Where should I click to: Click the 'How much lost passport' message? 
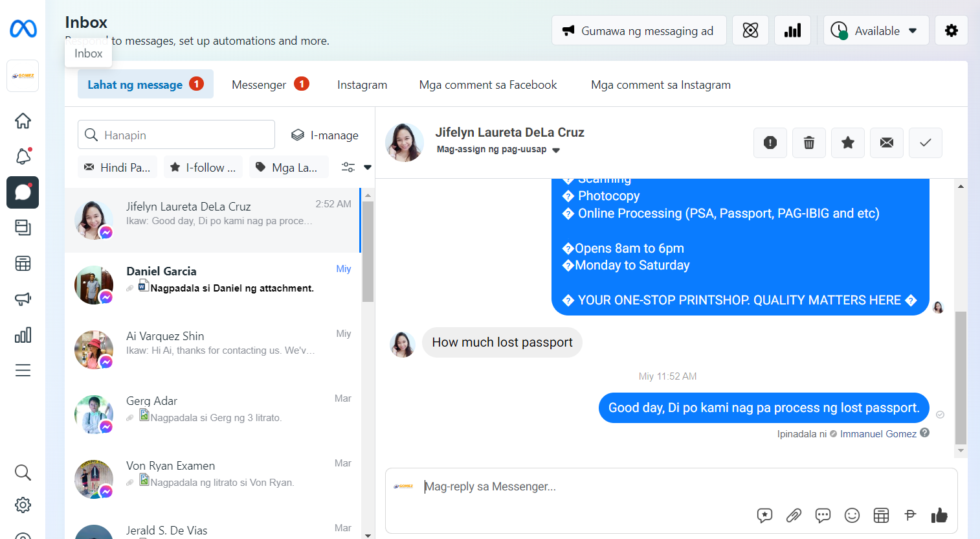click(502, 342)
